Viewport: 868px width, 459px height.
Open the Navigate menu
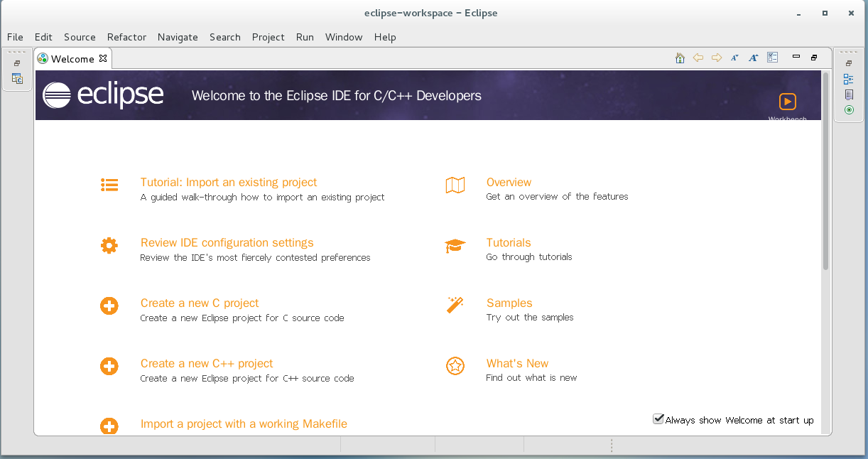[178, 37]
